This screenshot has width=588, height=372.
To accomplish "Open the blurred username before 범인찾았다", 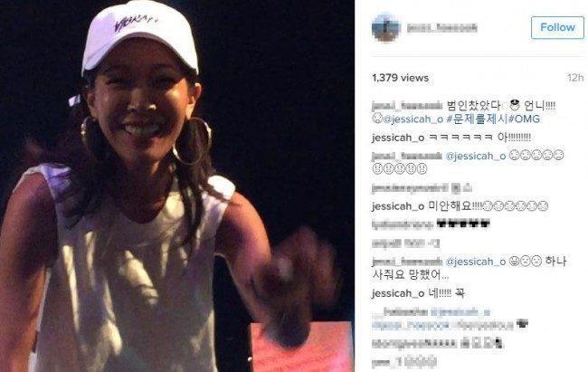I will (407, 106).
